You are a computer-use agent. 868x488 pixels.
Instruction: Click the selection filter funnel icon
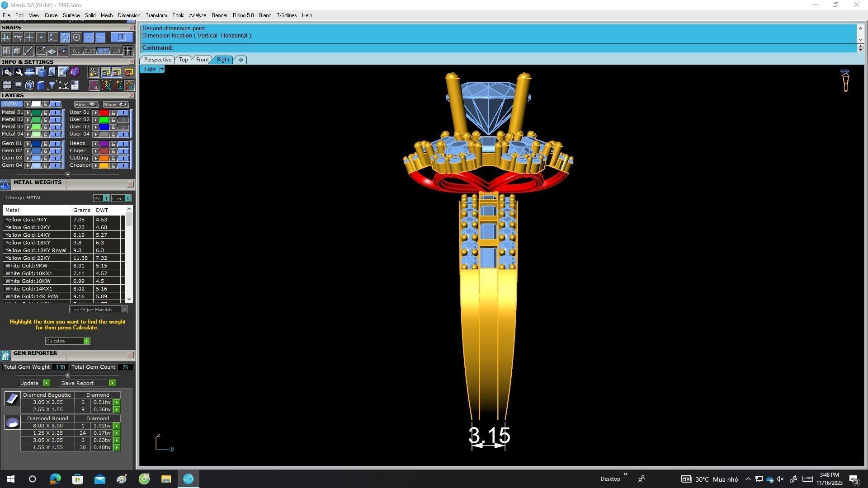tap(52, 85)
